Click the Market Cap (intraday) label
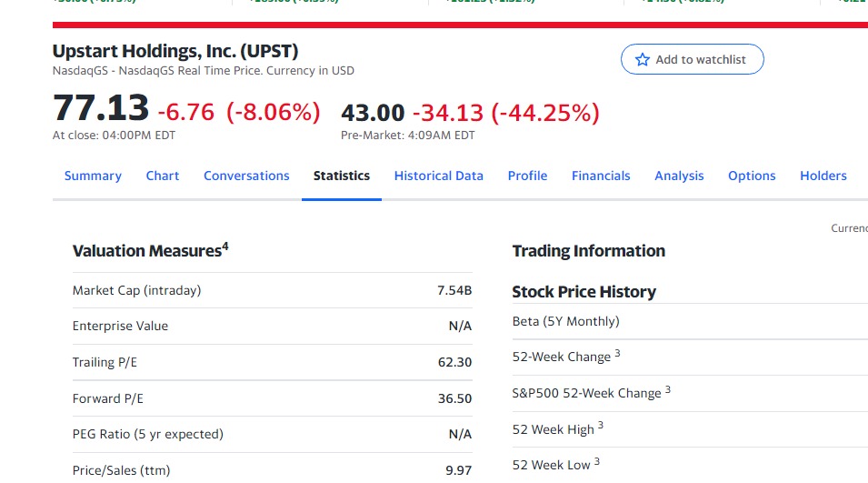Screen dimensions: 868x483 tap(136, 290)
